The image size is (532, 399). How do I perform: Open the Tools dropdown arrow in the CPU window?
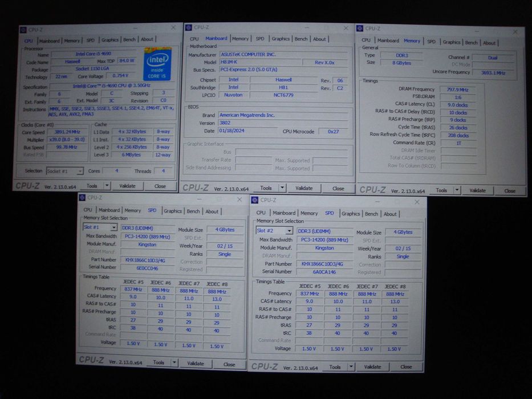pyautogui.click(x=107, y=186)
